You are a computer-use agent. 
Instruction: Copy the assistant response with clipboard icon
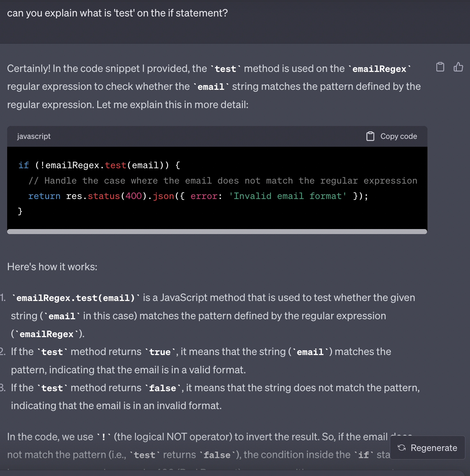point(440,67)
